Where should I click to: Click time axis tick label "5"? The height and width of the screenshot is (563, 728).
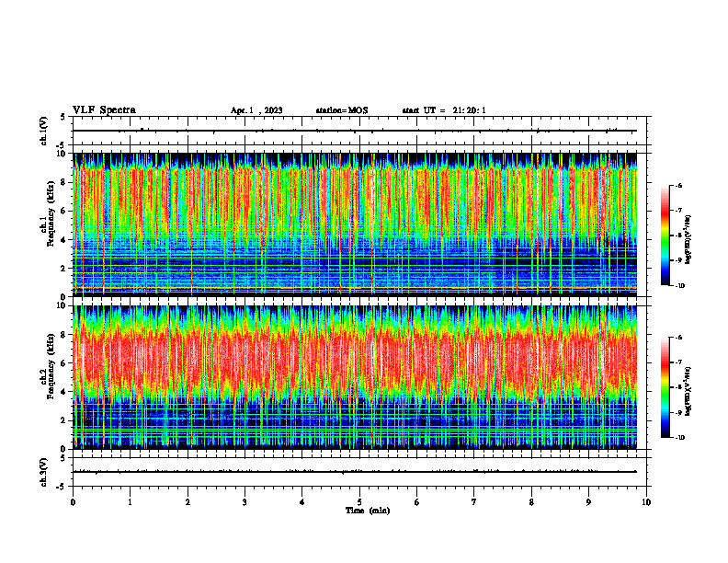[x=359, y=502]
